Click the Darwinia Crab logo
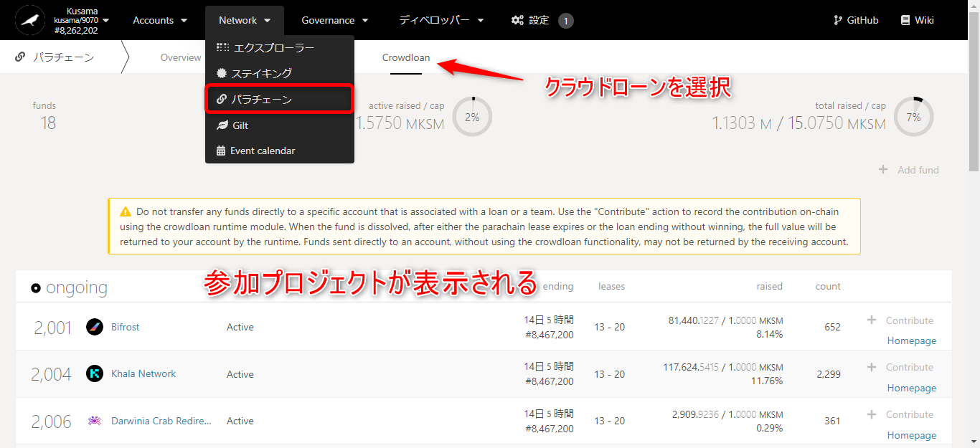980x448 pixels. [95, 421]
